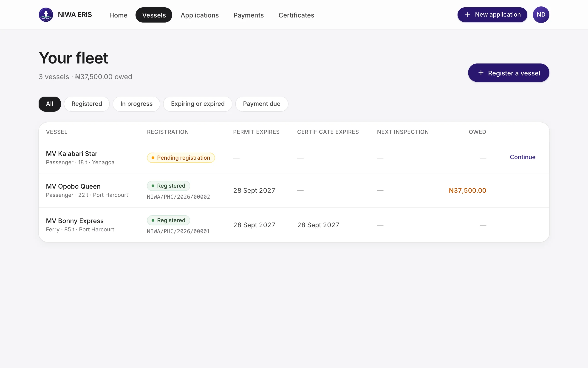
Task: Open the Certificates nav item
Action: coord(296,15)
